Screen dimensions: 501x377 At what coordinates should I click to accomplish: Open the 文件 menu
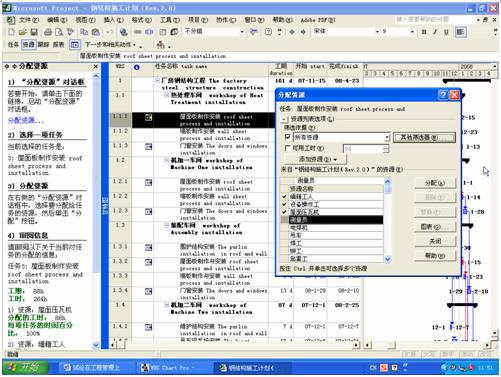(x=28, y=20)
